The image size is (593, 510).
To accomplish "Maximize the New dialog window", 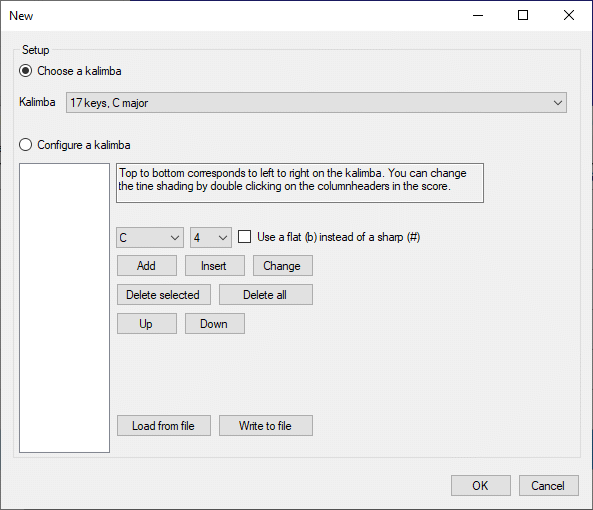I will coord(523,16).
